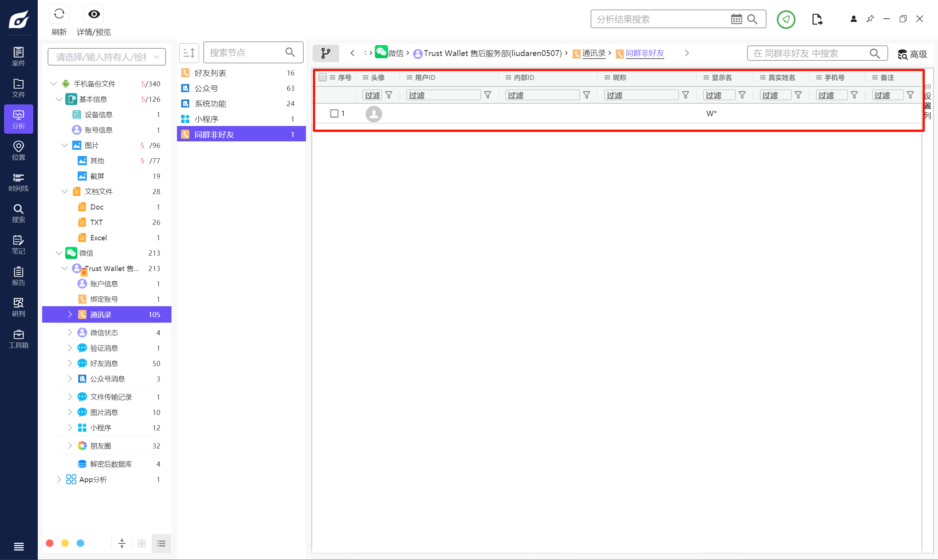938x560 pixels.
Task: Expand the 通讯录 tree node
Action: coord(70,314)
